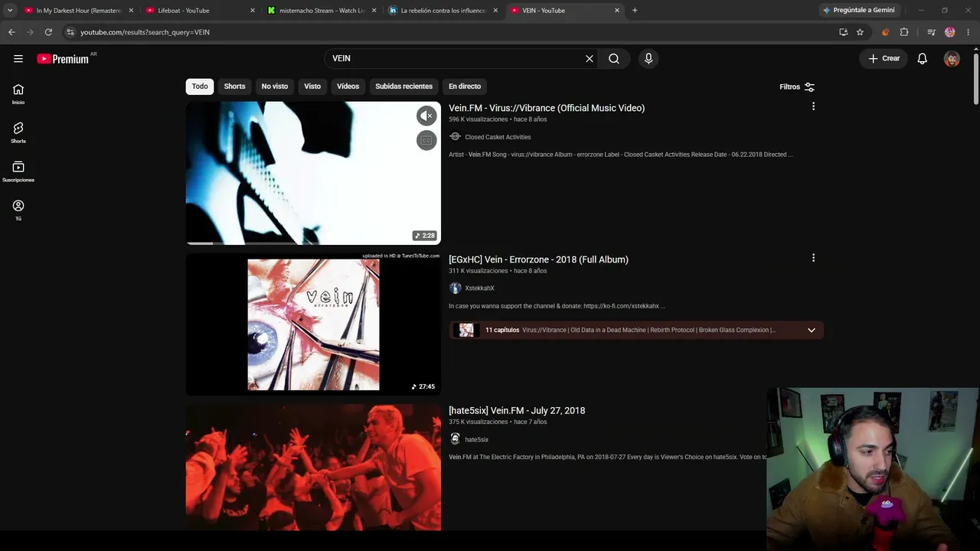Open the browser tab search dropdown

(x=10, y=10)
